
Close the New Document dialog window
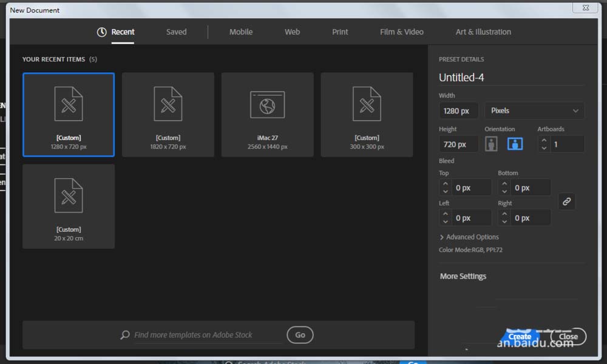[585, 7]
